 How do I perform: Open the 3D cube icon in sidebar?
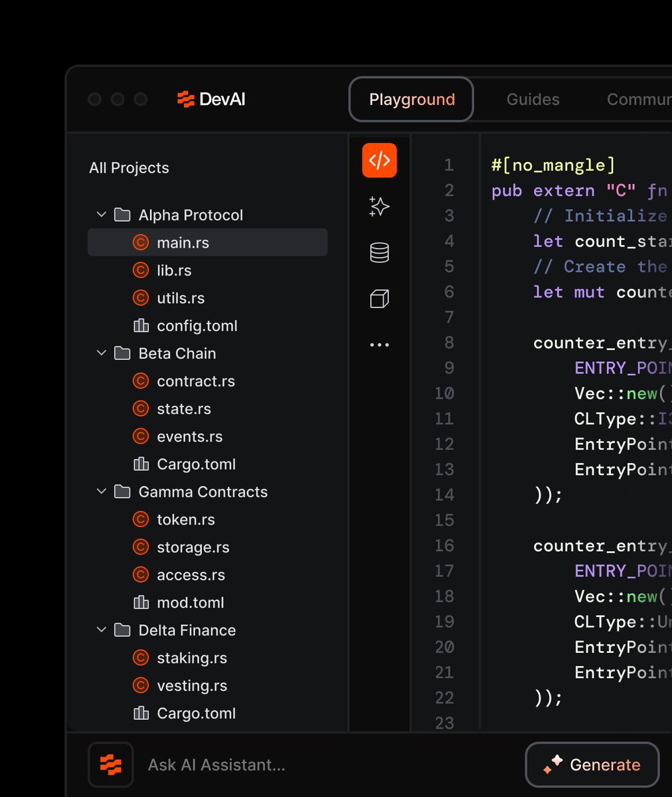[x=379, y=299]
